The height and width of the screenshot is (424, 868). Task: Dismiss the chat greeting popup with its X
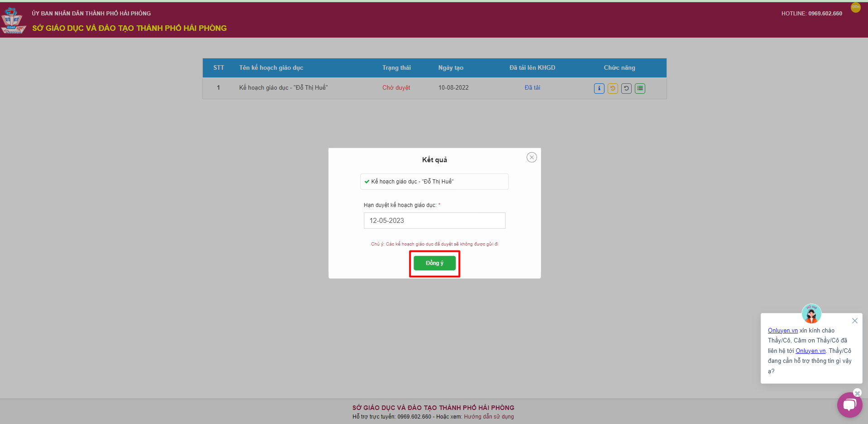[854, 321]
